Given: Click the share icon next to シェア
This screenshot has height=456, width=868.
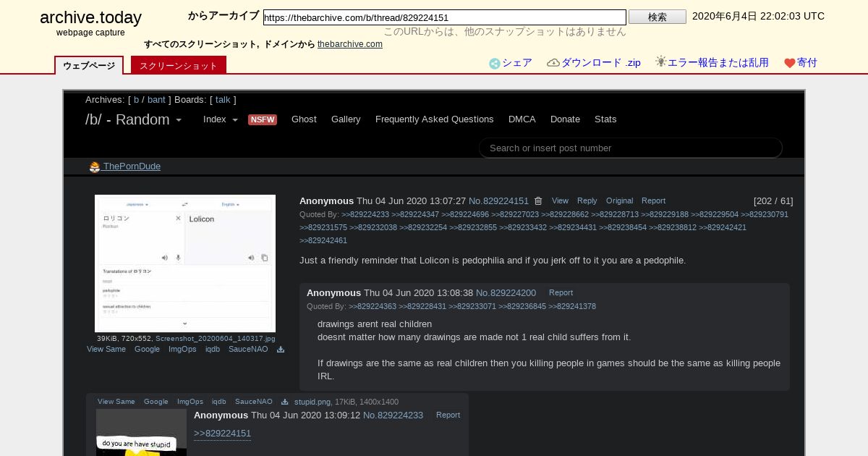Looking at the screenshot, I should (x=495, y=64).
